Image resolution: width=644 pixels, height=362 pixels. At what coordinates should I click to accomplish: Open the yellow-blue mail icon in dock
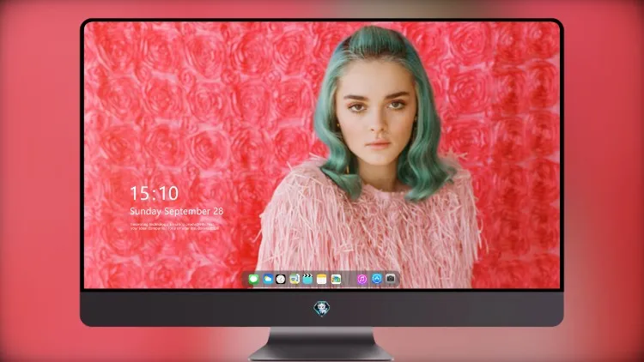coord(295,280)
